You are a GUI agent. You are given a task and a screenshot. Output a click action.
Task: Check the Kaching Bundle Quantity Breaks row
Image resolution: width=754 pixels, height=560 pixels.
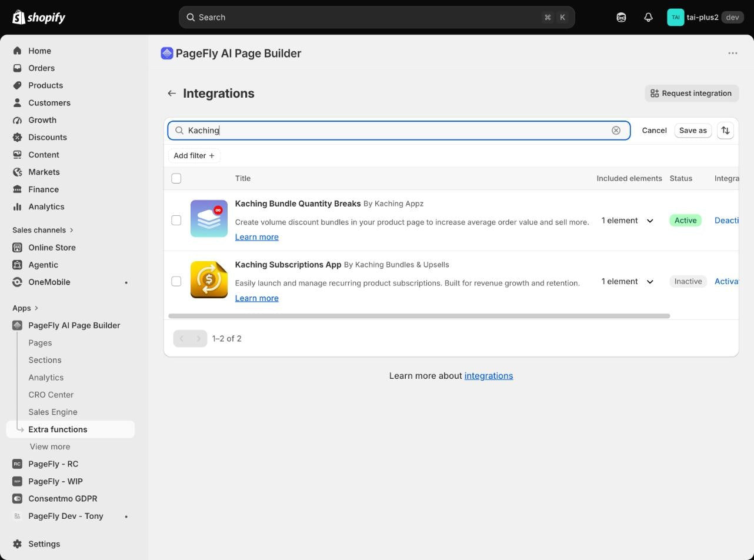176,220
